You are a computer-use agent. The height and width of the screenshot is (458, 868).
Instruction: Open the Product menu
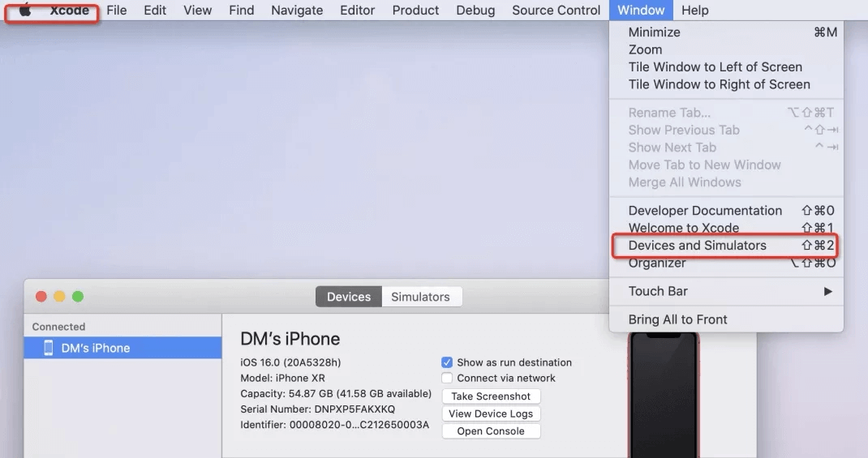[415, 11]
